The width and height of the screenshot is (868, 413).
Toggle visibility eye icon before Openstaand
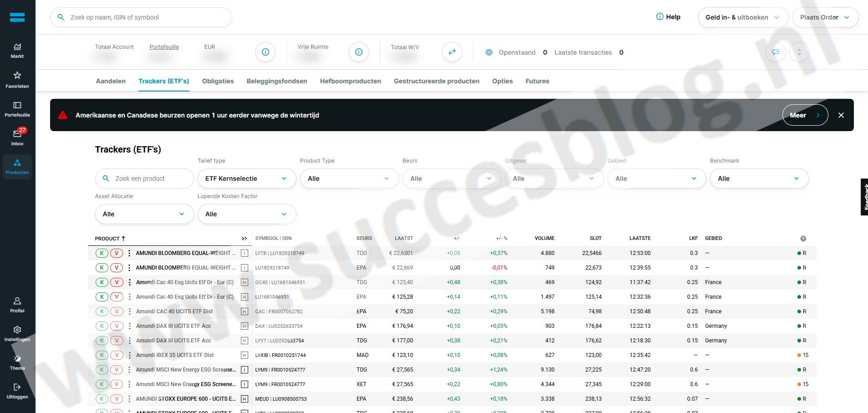489,52
